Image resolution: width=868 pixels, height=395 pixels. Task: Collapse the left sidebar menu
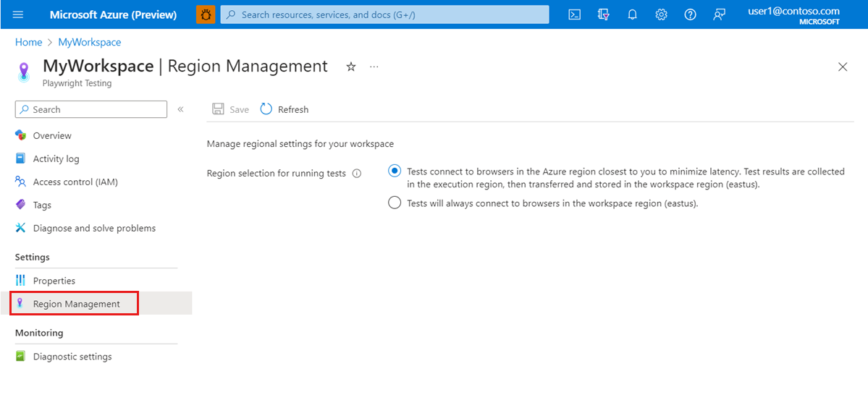180,109
